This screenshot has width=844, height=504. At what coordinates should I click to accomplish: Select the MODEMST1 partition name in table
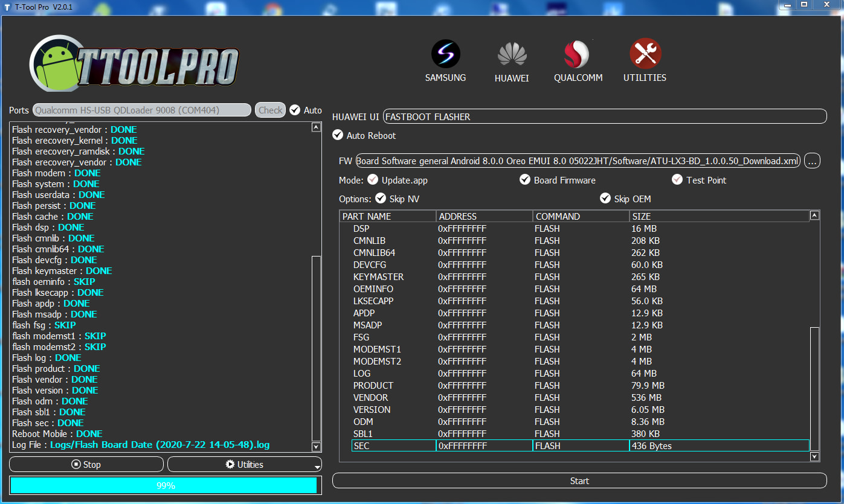(x=377, y=349)
